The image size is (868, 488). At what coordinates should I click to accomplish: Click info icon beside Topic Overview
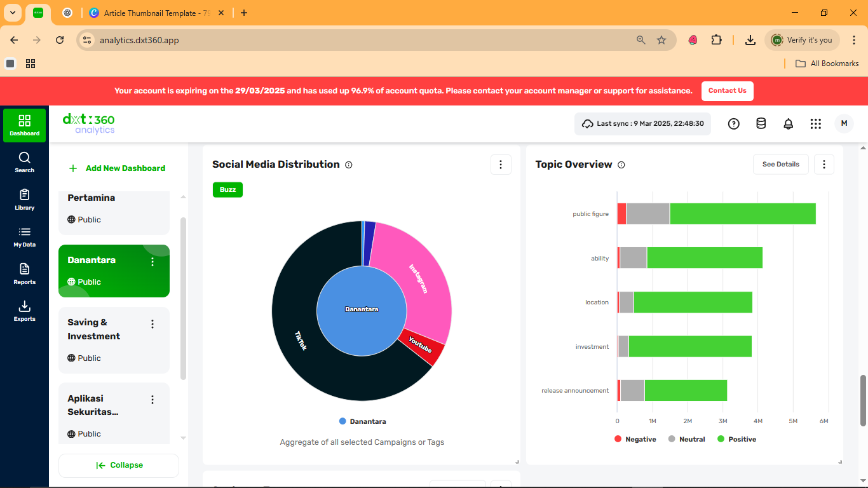pyautogui.click(x=621, y=165)
